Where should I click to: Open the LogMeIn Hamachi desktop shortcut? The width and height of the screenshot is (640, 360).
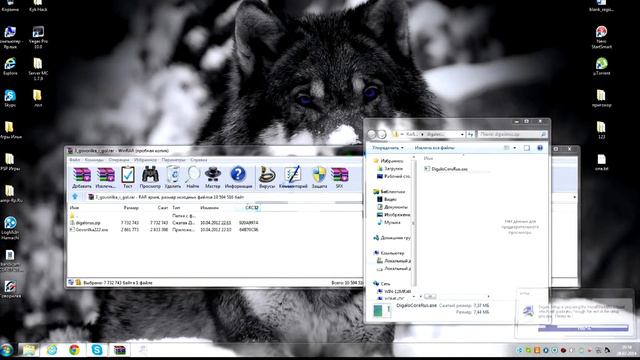[x=10, y=228]
